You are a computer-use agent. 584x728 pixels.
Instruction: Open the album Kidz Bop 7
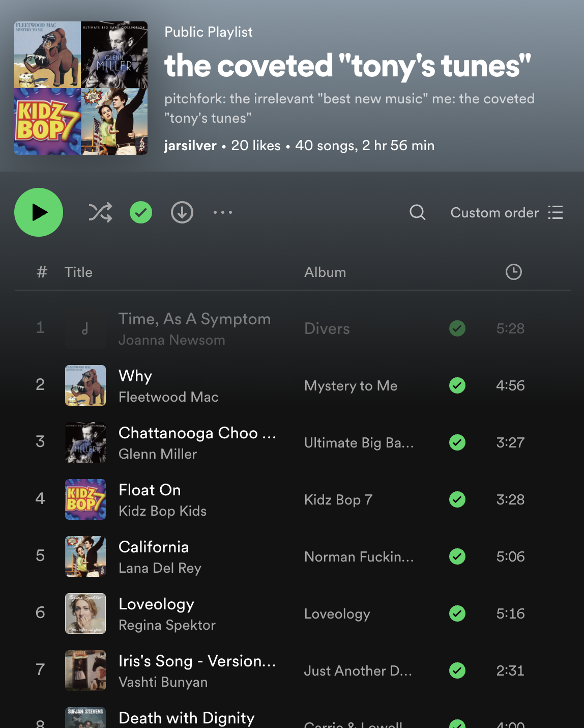point(338,500)
